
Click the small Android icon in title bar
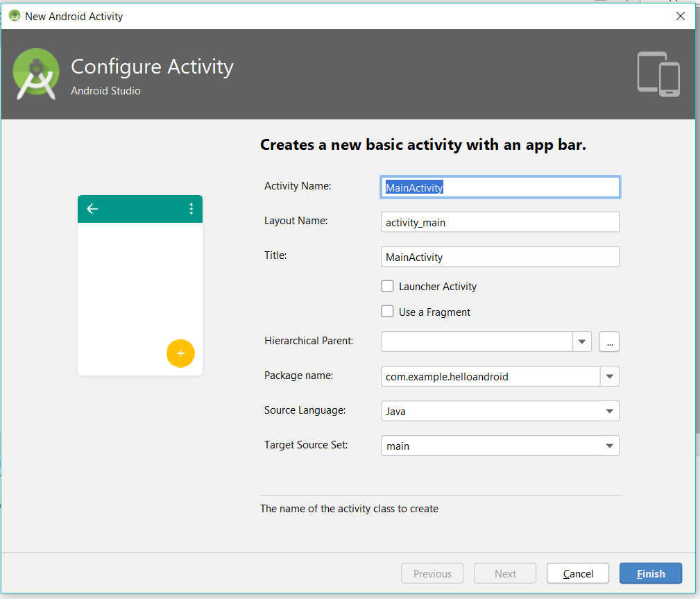[15, 16]
